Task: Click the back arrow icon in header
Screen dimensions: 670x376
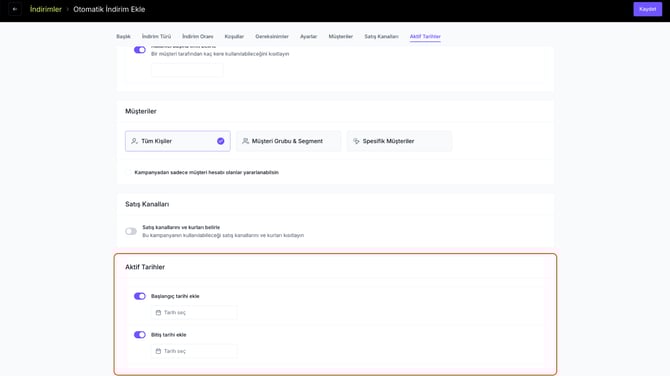Action: coord(15,9)
